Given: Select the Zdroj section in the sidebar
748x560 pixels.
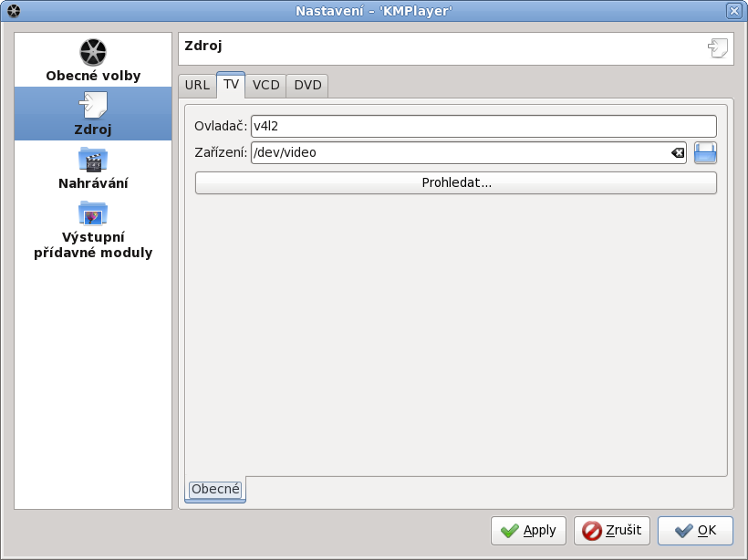Looking at the screenshot, I should point(93,114).
